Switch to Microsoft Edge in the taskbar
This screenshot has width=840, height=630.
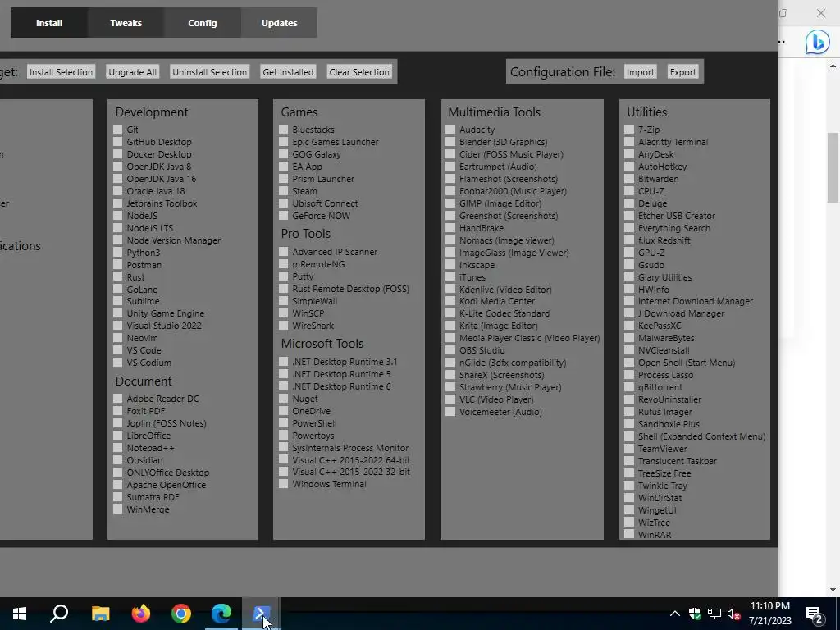tap(221, 614)
